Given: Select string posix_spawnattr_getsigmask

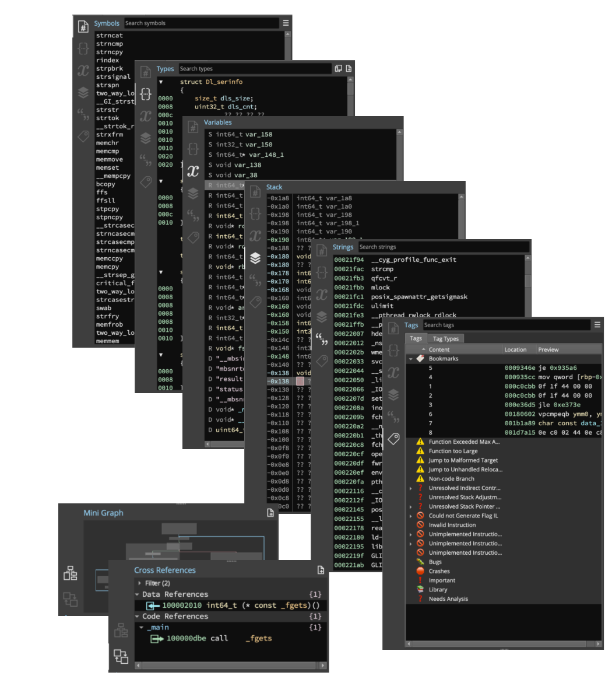Looking at the screenshot, I should [x=419, y=297].
